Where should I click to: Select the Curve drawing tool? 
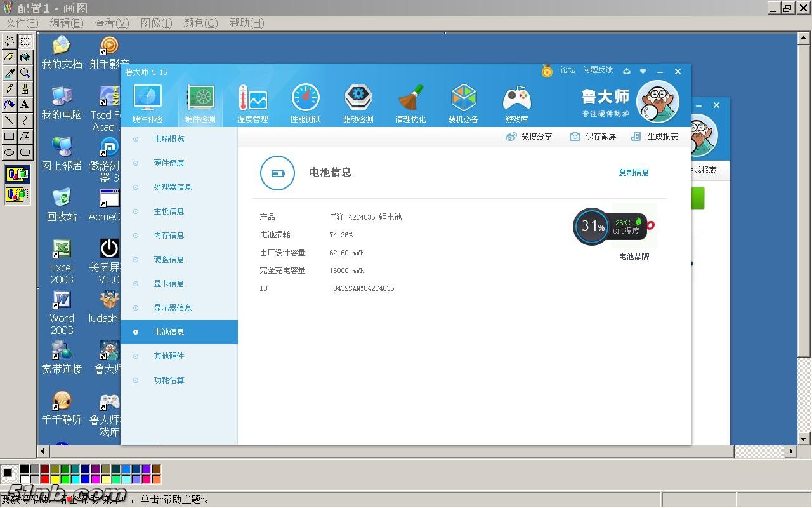tap(25, 120)
